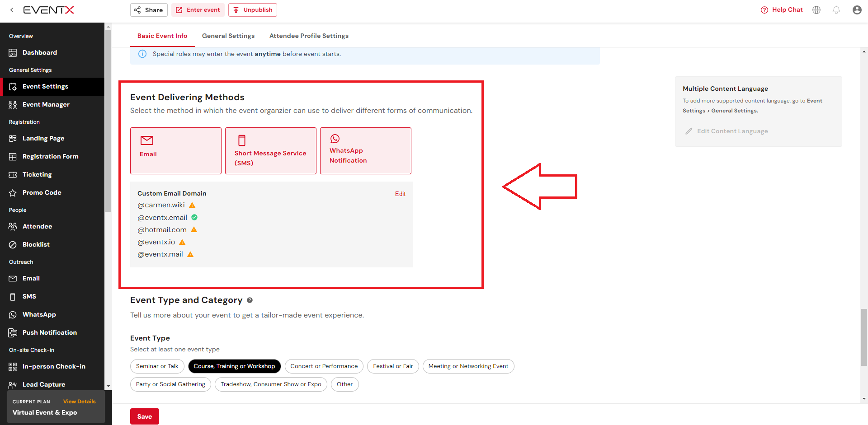This screenshot has width=868, height=425.
Task: Click the Dashboard sidebar icon
Action: coord(13,53)
